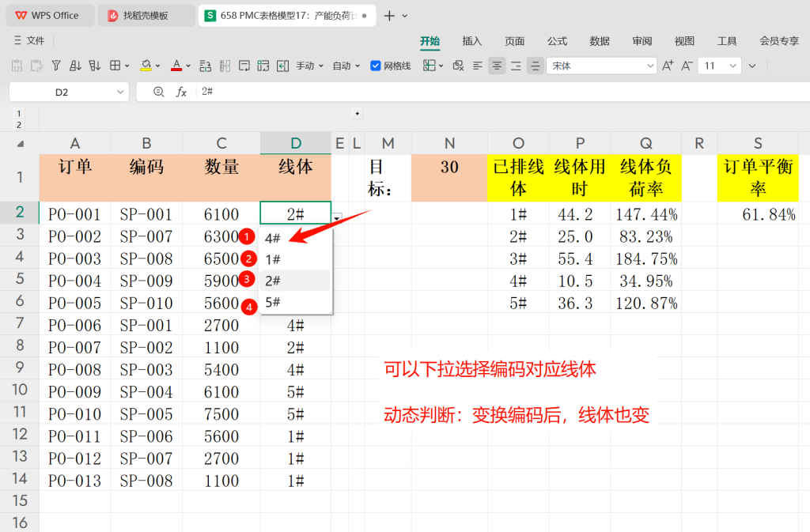Choose 5# in the dropdown list
Screen dimensions: 810x532
pos(294,303)
